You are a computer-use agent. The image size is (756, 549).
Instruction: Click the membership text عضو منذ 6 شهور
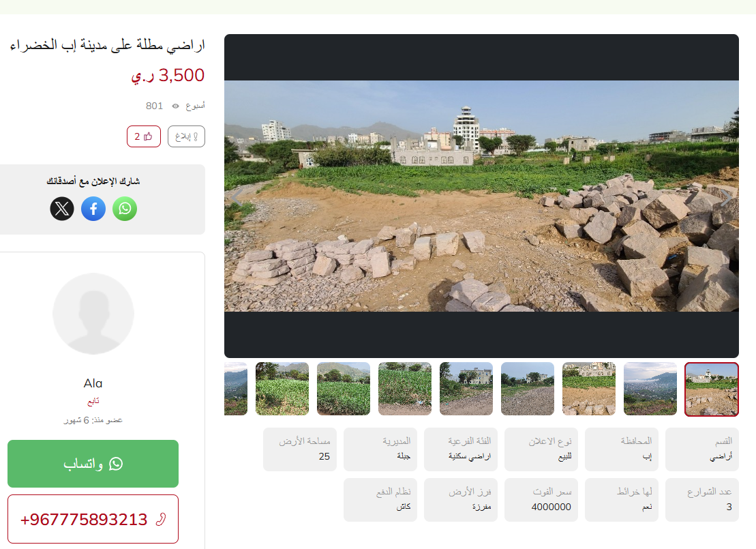(x=93, y=420)
